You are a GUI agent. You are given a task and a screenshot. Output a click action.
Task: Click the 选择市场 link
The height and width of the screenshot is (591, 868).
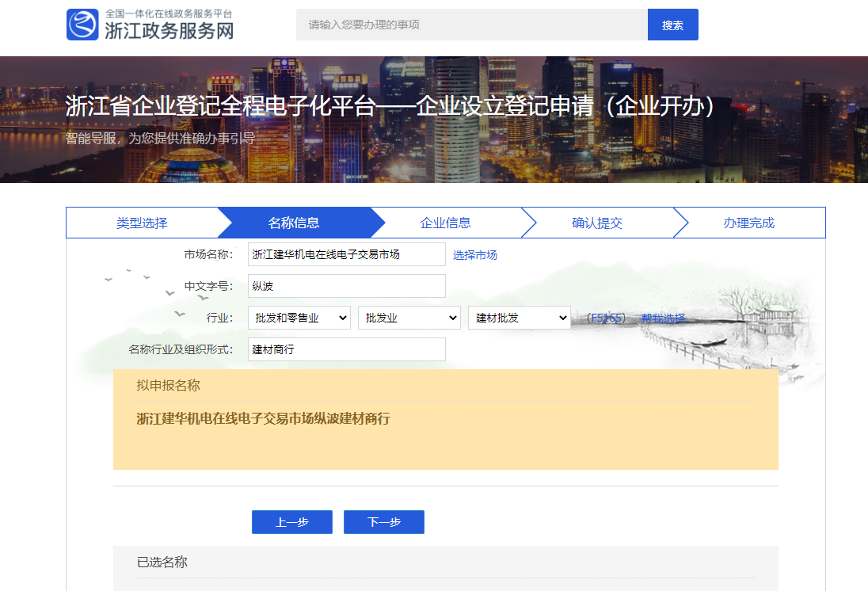click(x=474, y=254)
